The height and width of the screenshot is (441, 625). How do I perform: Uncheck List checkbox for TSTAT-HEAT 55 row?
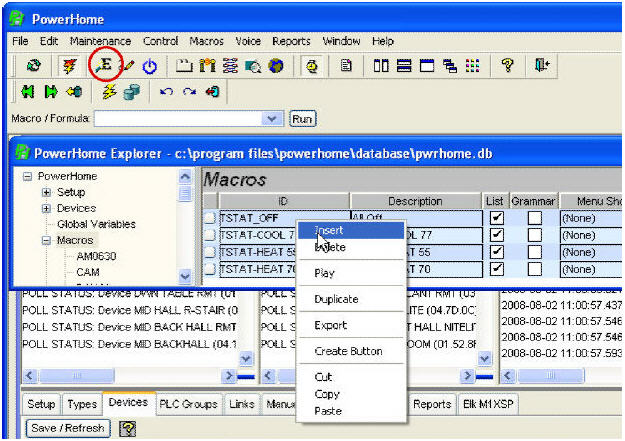click(x=497, y=252)
